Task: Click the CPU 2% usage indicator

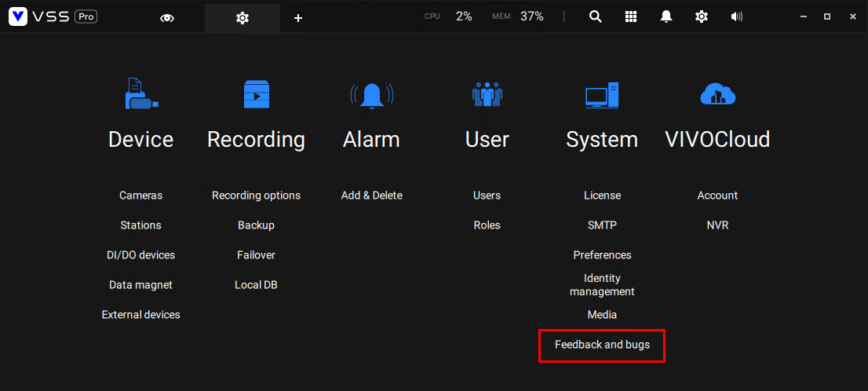Action: point(448,16)
